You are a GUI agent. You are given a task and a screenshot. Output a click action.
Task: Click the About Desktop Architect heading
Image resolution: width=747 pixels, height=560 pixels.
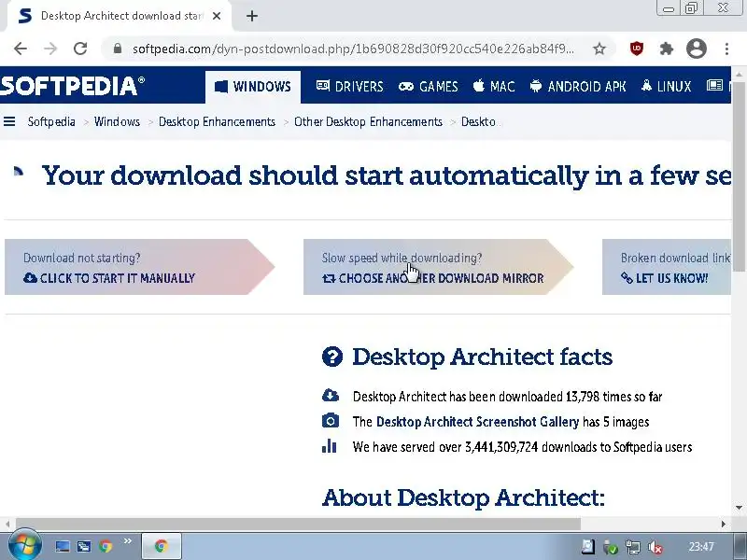pos(463,498)
